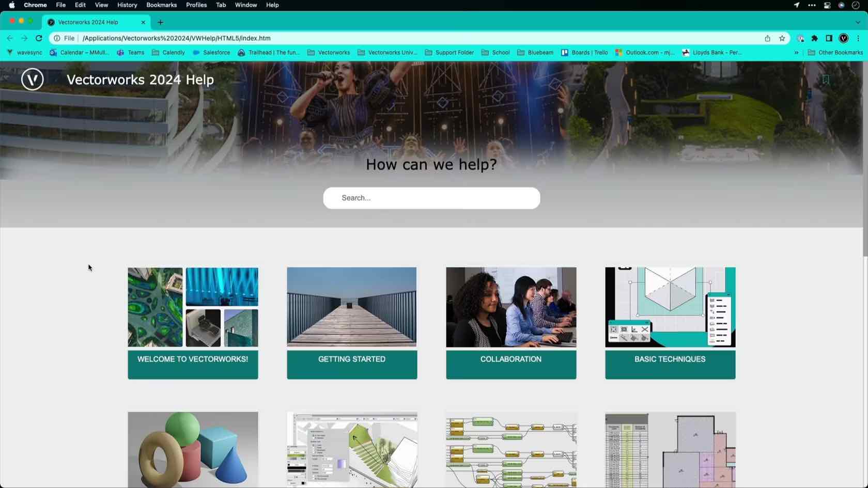Close the Vectorworks 2024 Help tab
868x488 pixels.
point(143,22)
